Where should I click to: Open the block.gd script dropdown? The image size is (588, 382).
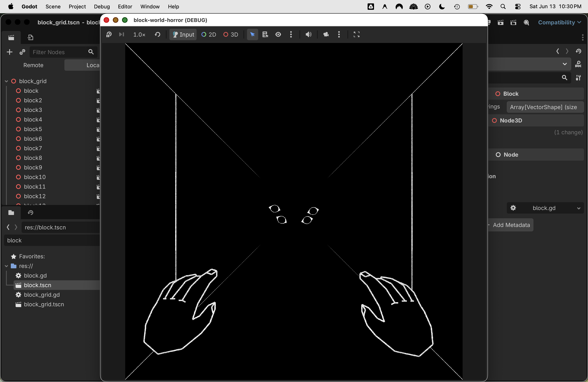[x=545, y=208]
